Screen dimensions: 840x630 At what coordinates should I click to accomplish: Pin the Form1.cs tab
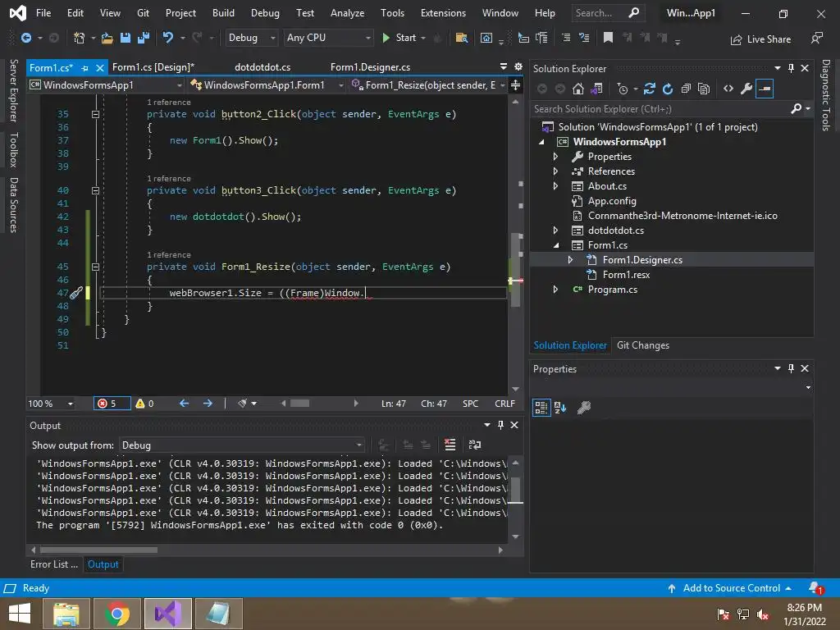click(84, 68)
